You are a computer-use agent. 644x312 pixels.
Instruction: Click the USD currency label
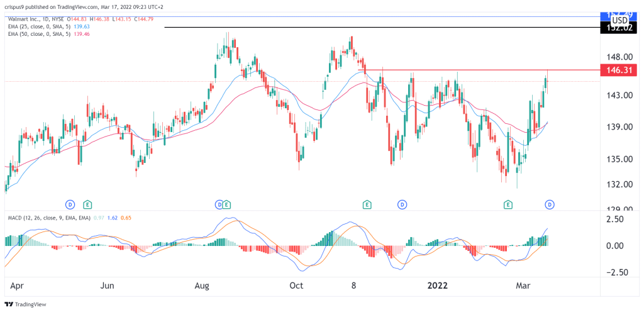[x=619, y=21]
